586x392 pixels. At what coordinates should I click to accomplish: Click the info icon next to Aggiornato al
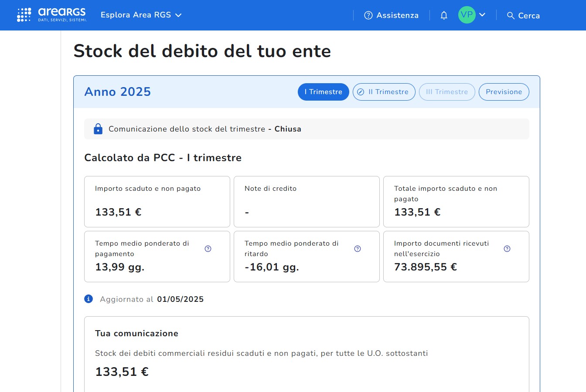[x=89, y=299]
